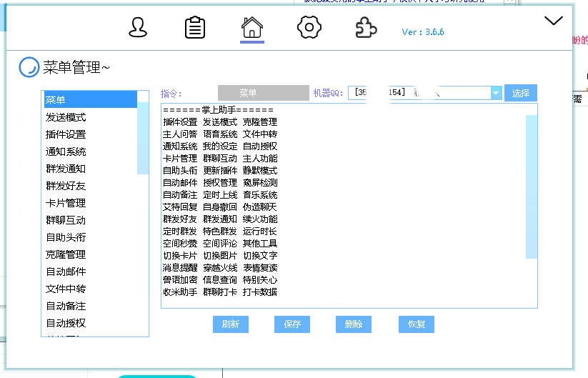Open the puzzle-piece plugin icon tab
The height and width of the screenshot is (378, 588).
[366, 28]
